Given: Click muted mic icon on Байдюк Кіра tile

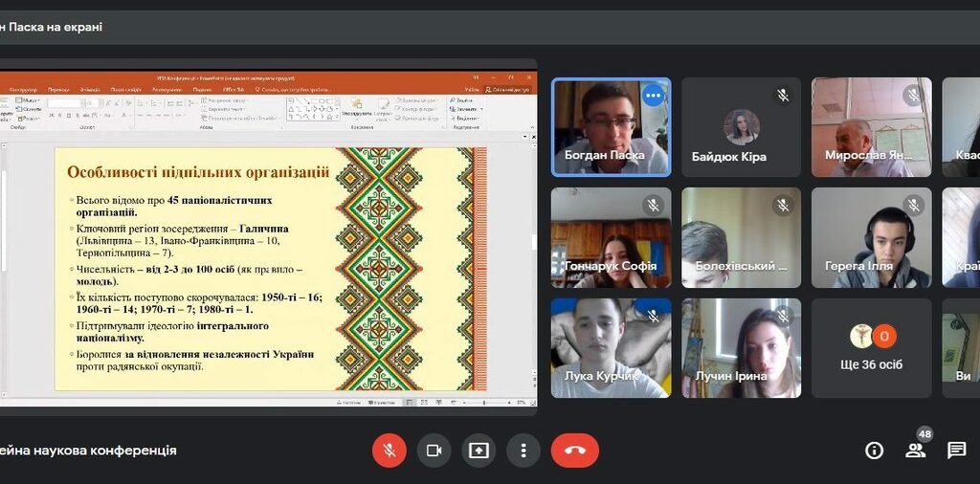Looking at the screenshot, I should (x=783, y=95).
